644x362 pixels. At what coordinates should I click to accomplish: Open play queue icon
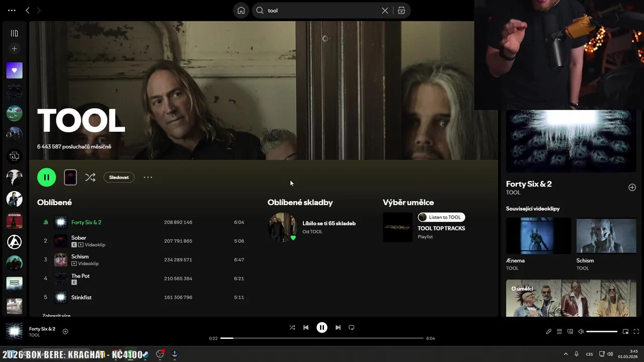[559, 331]
